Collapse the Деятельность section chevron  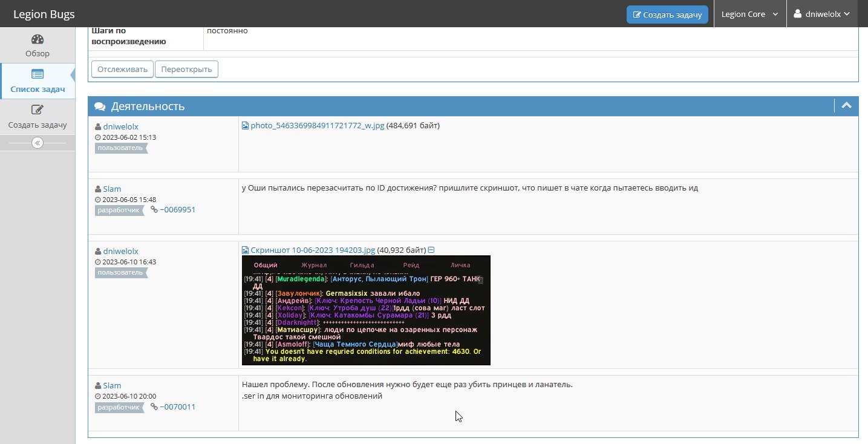coord(846,106)
